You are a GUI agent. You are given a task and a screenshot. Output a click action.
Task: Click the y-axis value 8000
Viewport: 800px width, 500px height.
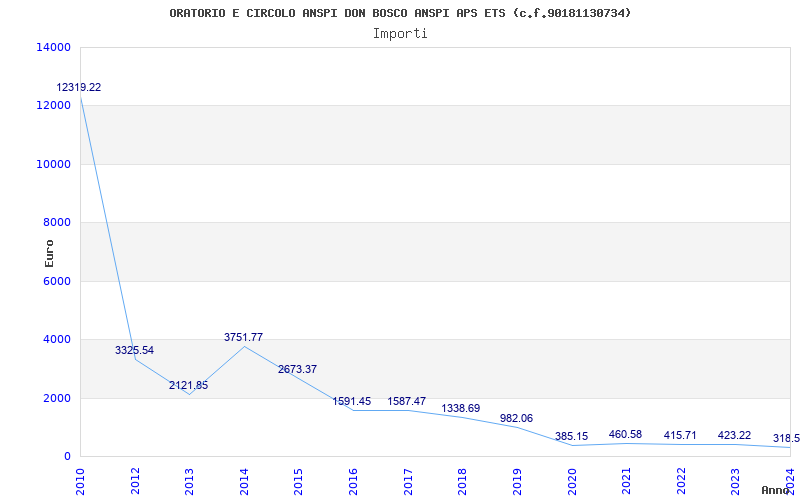56,222
